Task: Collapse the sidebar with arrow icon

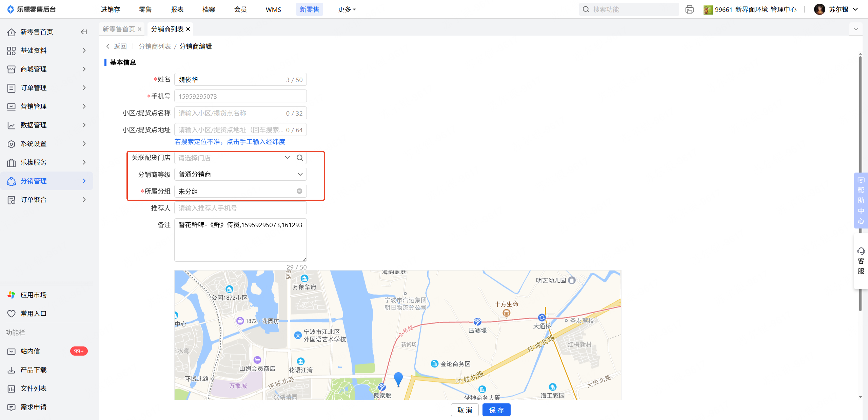Action: click(x=84, y=32)
